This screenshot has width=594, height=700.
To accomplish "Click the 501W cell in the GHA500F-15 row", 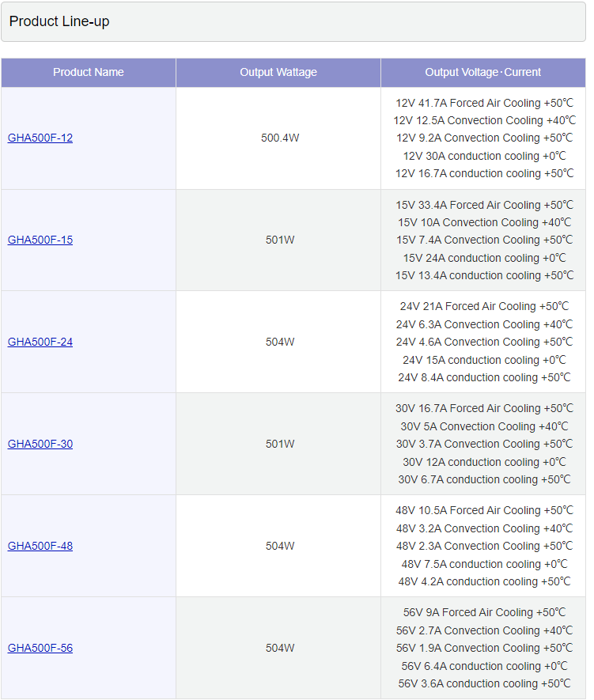I will pos(280,240).
